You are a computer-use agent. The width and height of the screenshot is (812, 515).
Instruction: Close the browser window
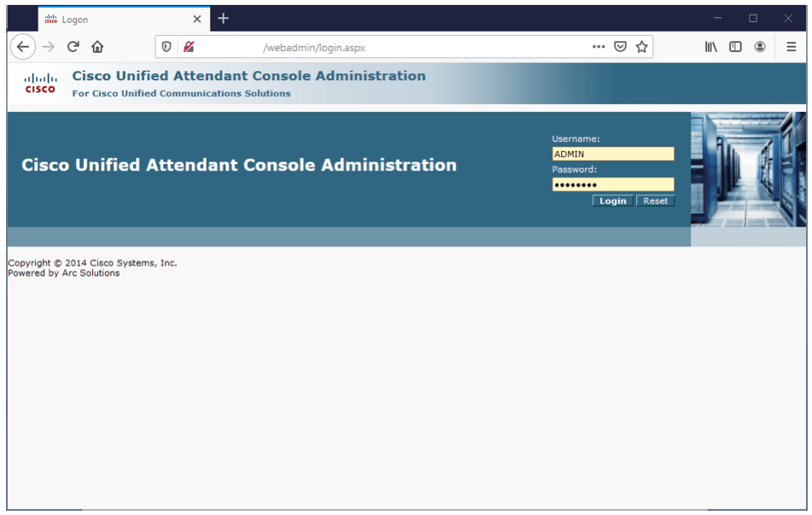(x=788, y=18)
